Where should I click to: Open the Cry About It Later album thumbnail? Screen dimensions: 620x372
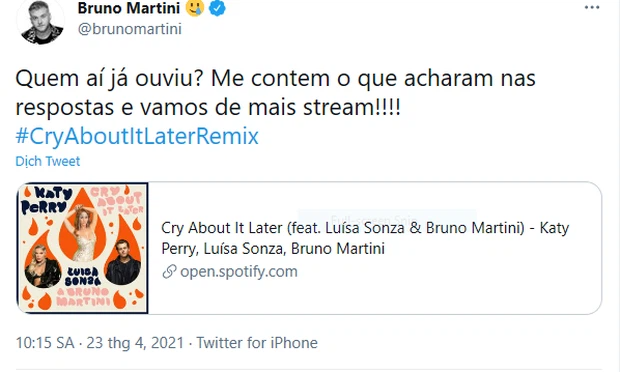tap(83, 248)
